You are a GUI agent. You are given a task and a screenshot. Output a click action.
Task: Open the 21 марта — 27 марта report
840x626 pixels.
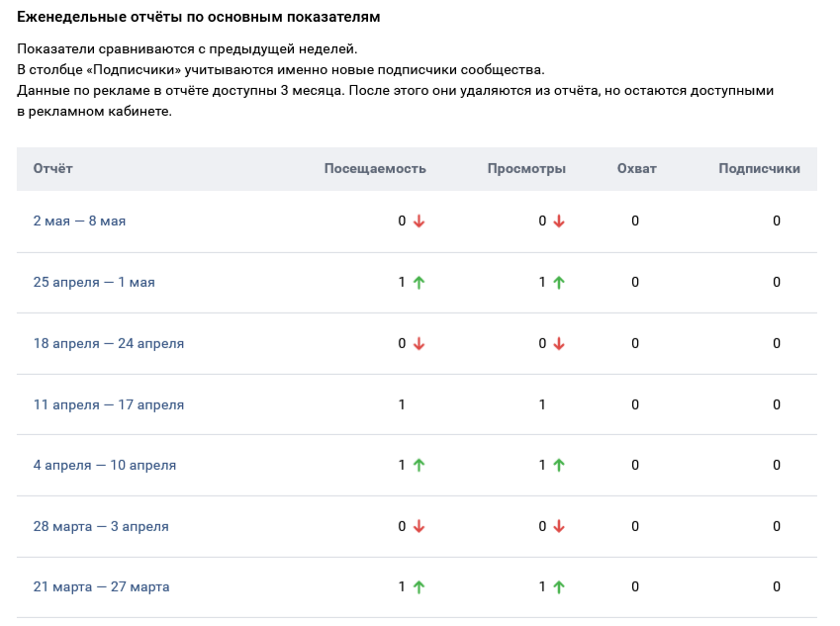click(x=101, y=586)
